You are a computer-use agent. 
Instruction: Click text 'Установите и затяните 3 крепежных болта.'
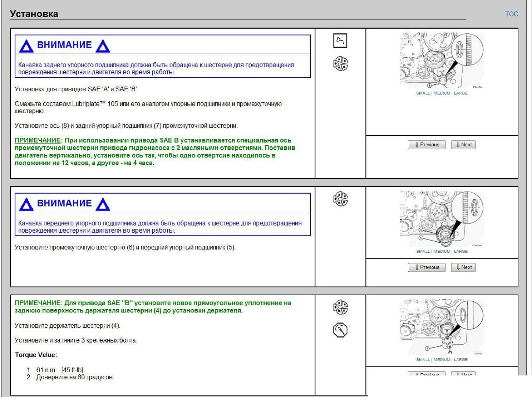[x=76, y=340]
